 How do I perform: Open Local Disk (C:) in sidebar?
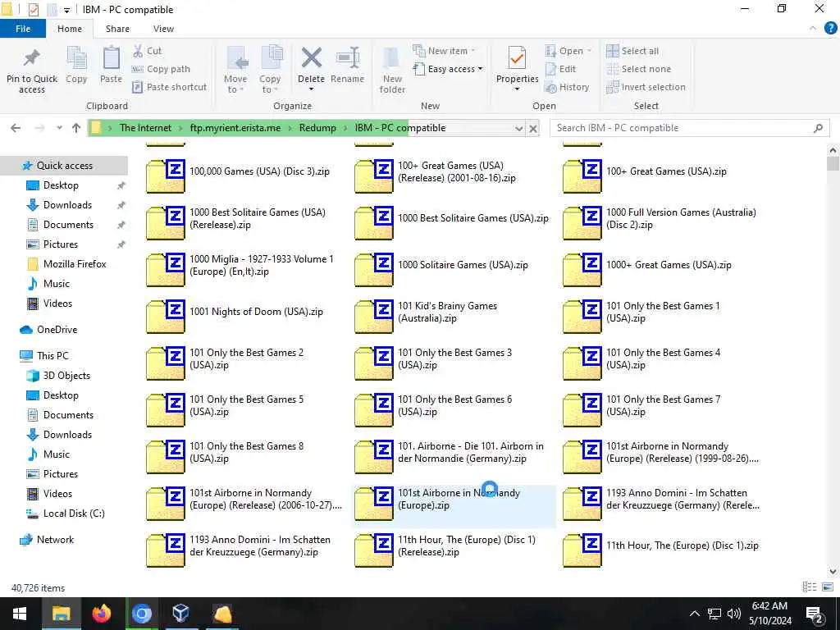(73, 514)
